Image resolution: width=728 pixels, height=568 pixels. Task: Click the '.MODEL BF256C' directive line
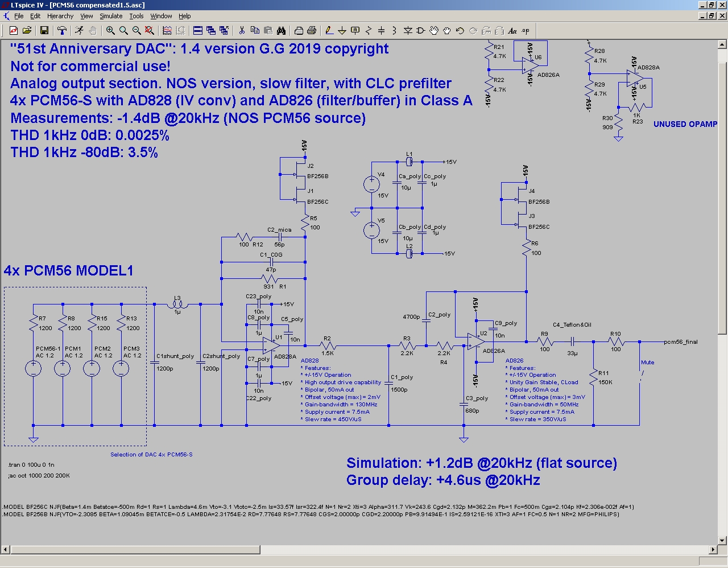318,507
